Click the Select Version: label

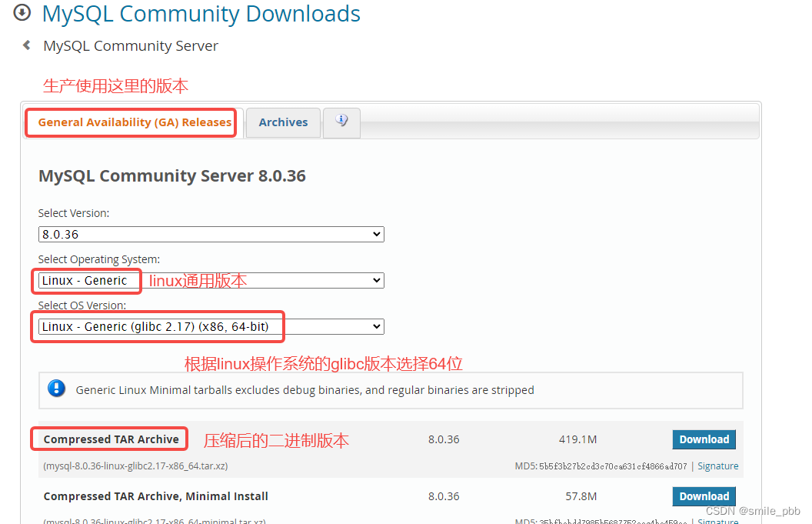[x=74, y=213]
